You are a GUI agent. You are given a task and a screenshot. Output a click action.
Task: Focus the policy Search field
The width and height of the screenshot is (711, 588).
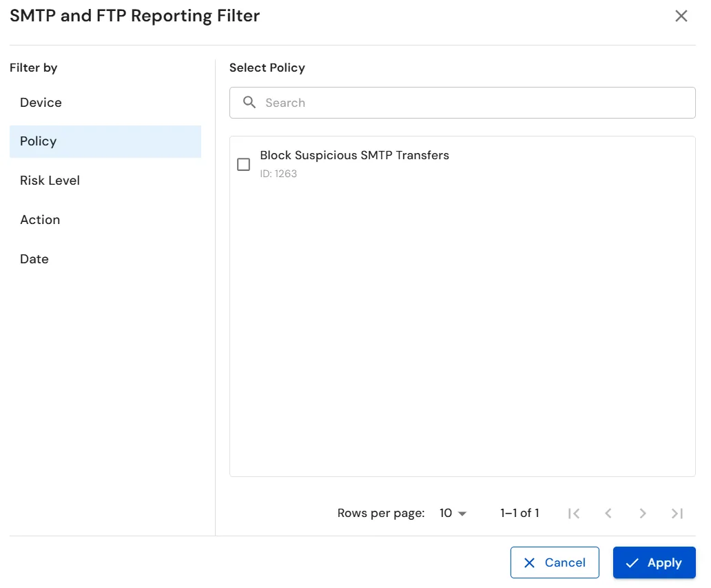coord(462,103)
